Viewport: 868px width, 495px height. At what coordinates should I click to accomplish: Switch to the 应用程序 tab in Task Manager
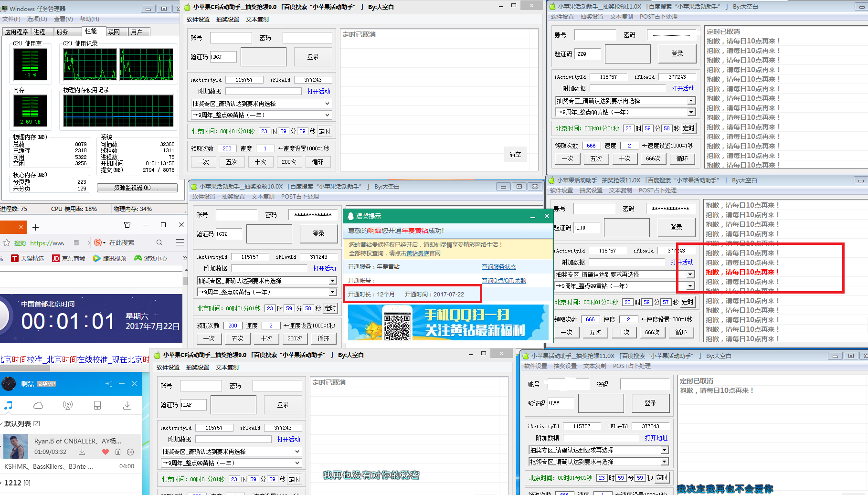point(17,32)
